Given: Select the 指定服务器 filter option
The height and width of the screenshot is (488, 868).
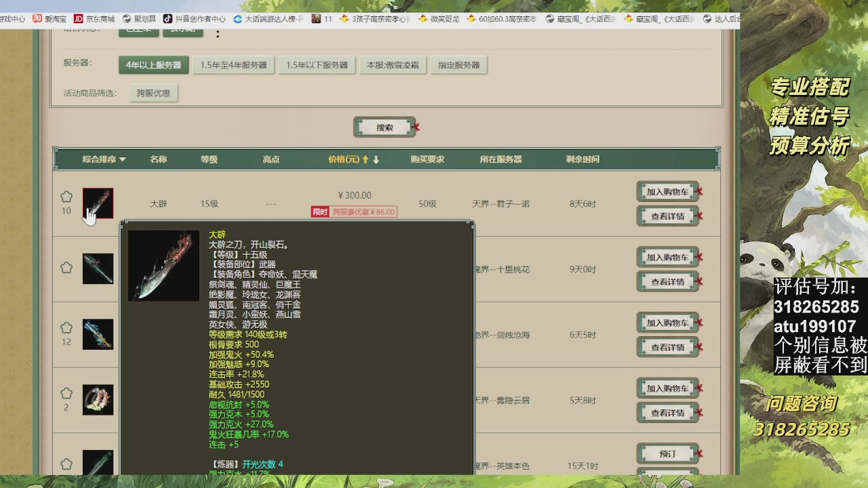Looking at the screenshot, I should 458,65.
